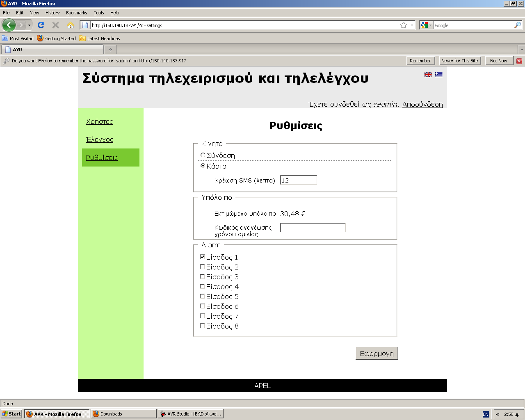
Task: Go to the home page icon
Action: point(71,25)
